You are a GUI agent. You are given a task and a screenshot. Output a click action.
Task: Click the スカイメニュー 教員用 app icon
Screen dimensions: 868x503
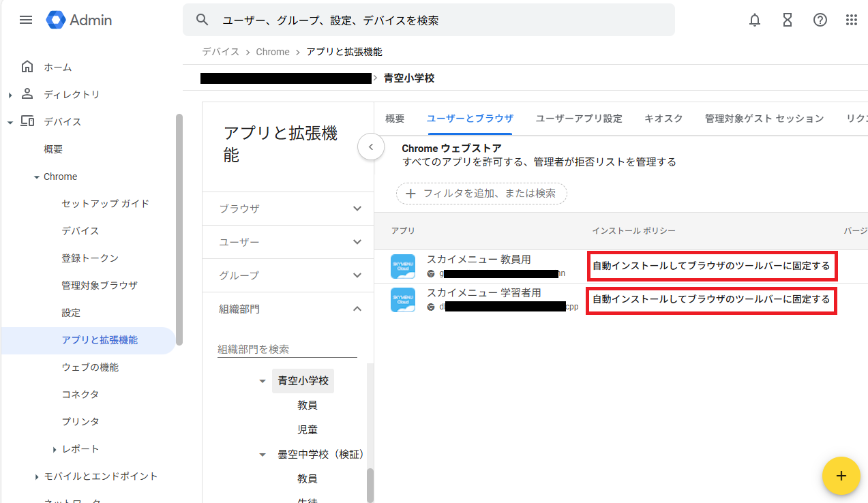point(403,266)
